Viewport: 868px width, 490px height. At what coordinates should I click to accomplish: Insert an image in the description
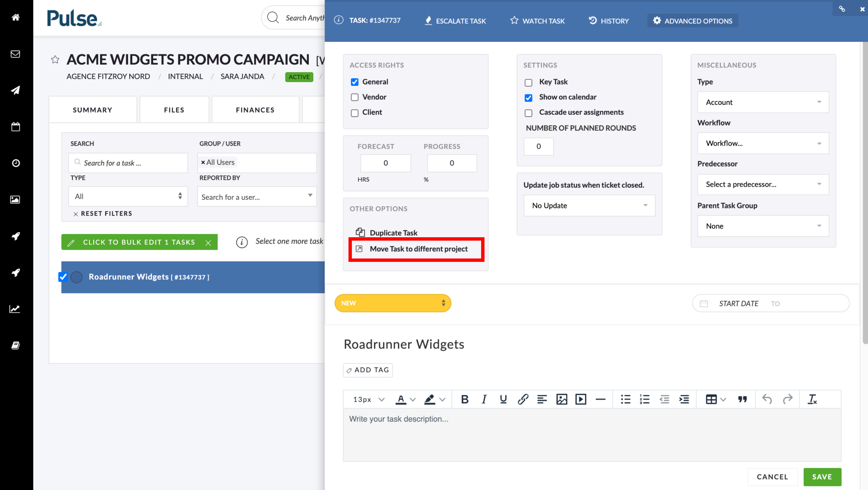[x=561, y=399]
